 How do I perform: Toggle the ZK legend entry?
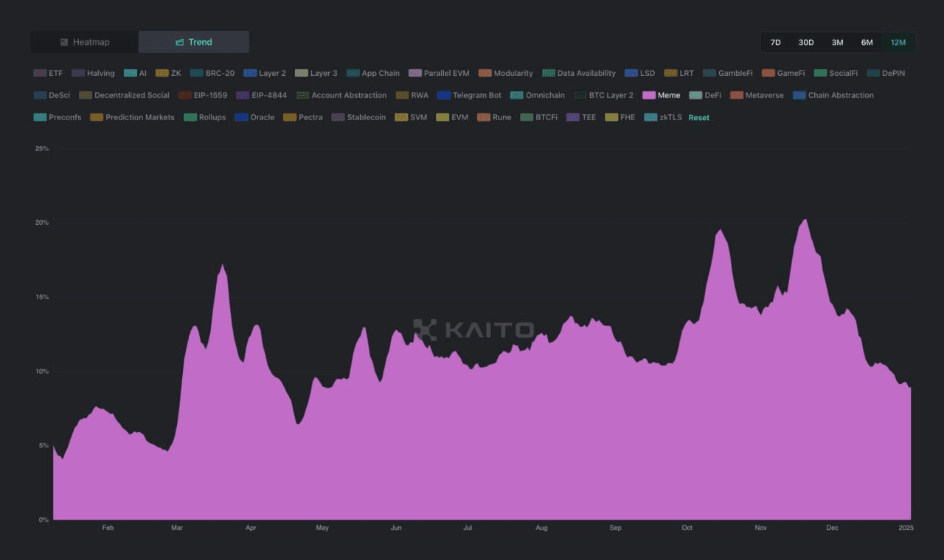[168, 73]
